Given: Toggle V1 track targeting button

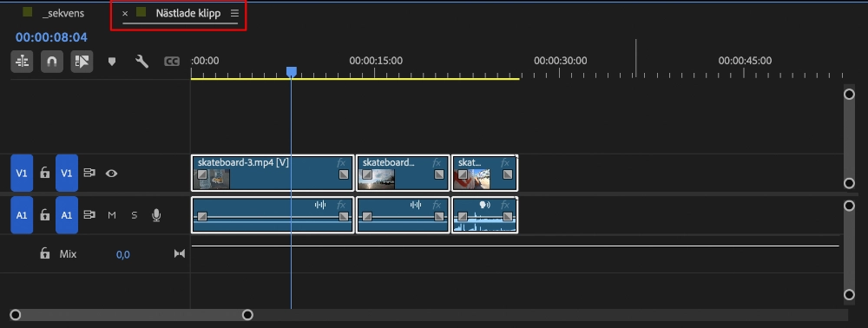Looking at the screenshot, I should (x=67, y=174).
